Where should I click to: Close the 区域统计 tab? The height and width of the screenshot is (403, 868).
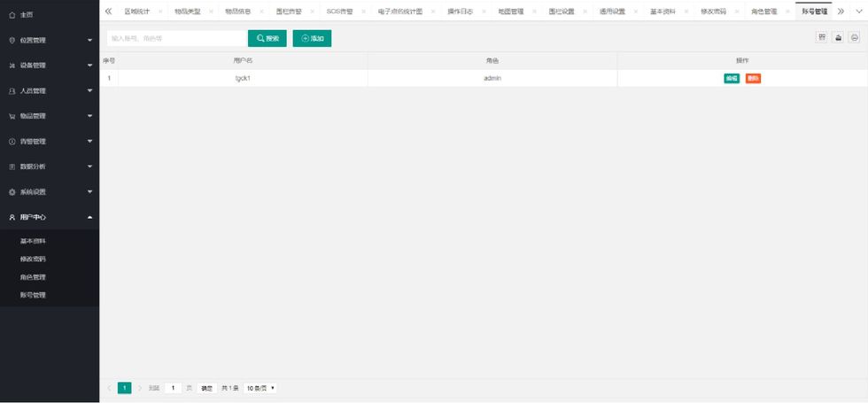click(159, 12)
